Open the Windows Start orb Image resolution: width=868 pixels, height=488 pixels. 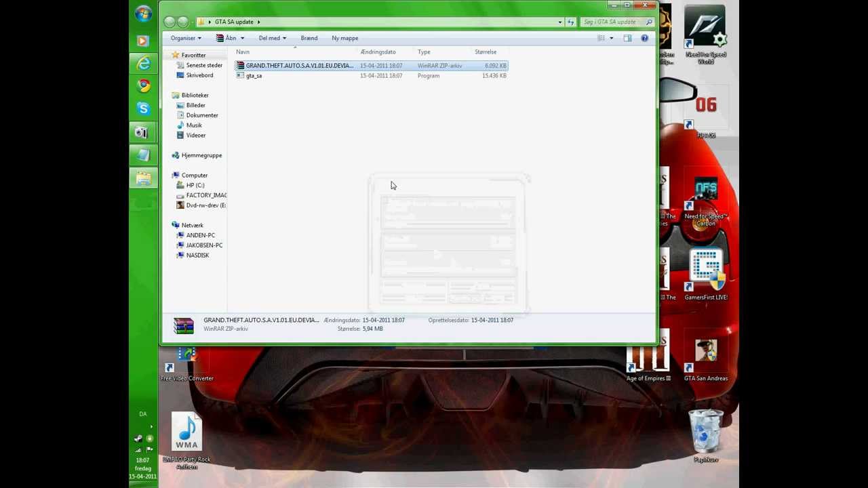tap(143, 14)
